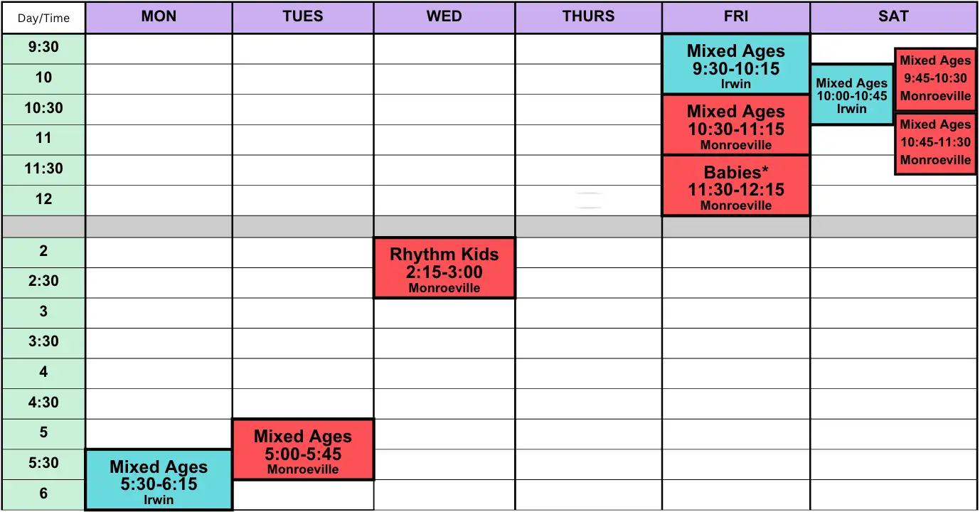Viewport: 980px width, 512px height.
Task: Click the Monday Mixed Ages 5:30-6:15 Irwin class
Action: (159, 480)
